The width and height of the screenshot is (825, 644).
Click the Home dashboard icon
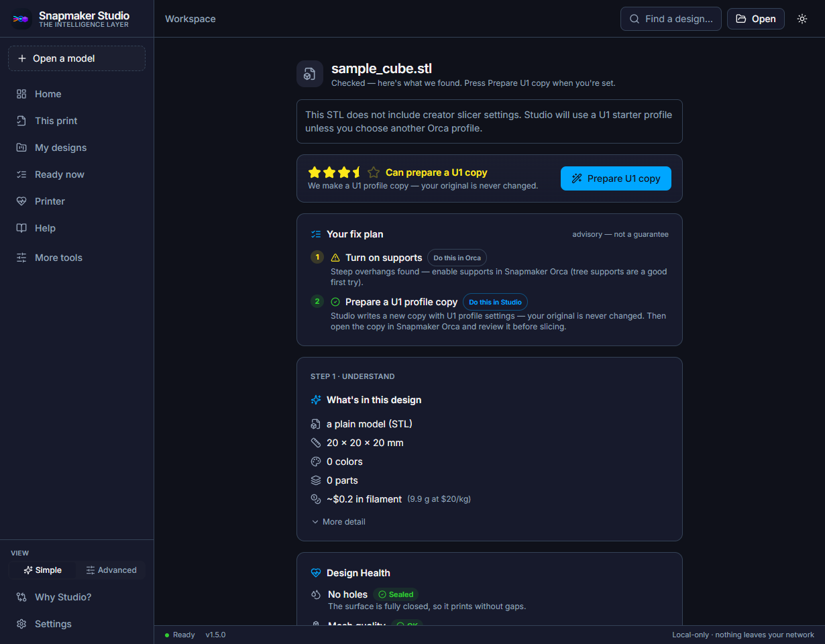pos(21,94)
